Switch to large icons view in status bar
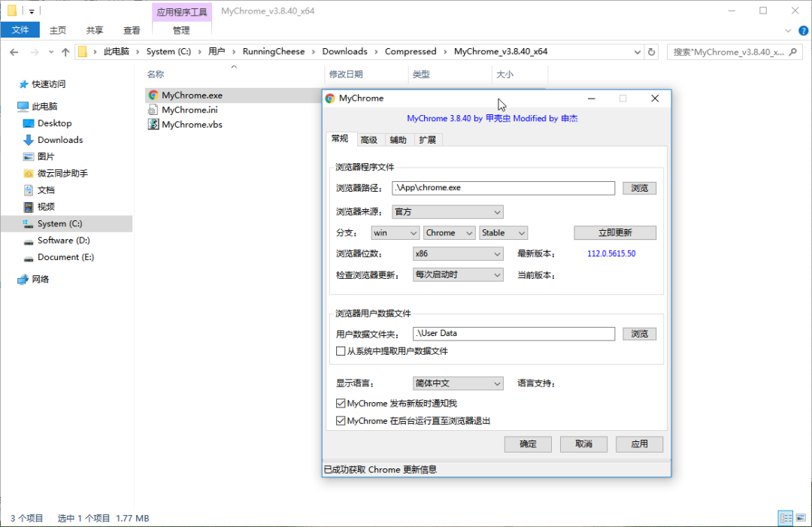The width and height of the screenshot is (812, 527). [x=801, y=518]
